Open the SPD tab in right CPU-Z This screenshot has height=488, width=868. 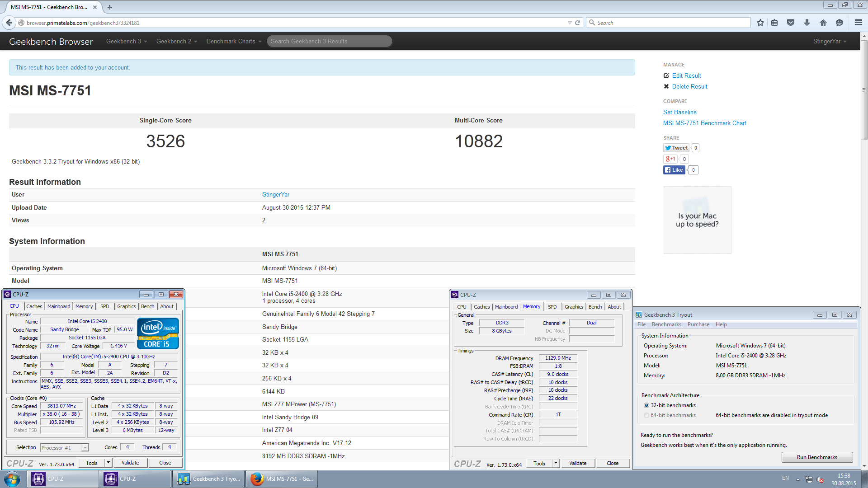point(552,307)
